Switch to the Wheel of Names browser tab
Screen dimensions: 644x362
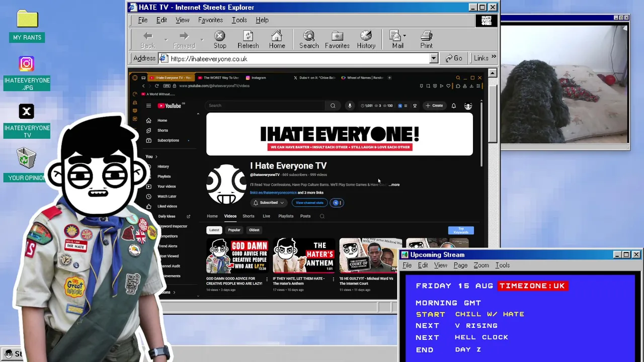pos(362,78)
